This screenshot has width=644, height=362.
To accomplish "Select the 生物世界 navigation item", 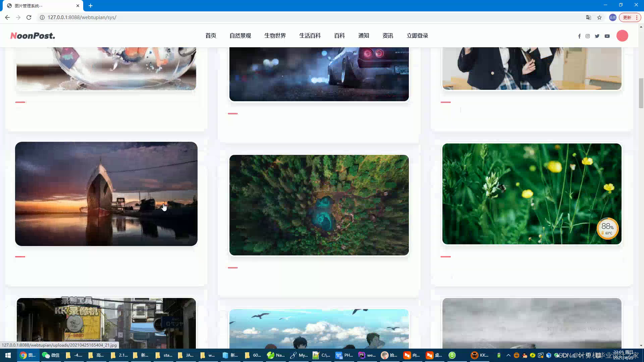I will click(x=275, y=36).
